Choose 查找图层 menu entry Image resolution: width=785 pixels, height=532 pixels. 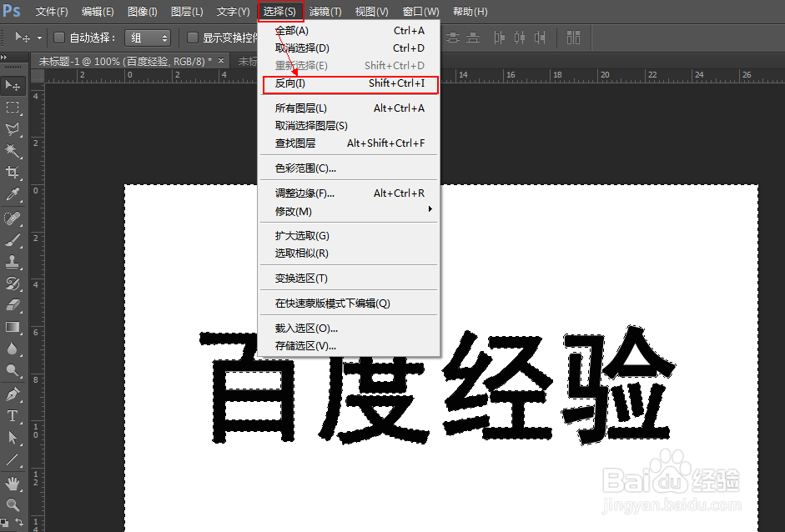tap(349, 143)
